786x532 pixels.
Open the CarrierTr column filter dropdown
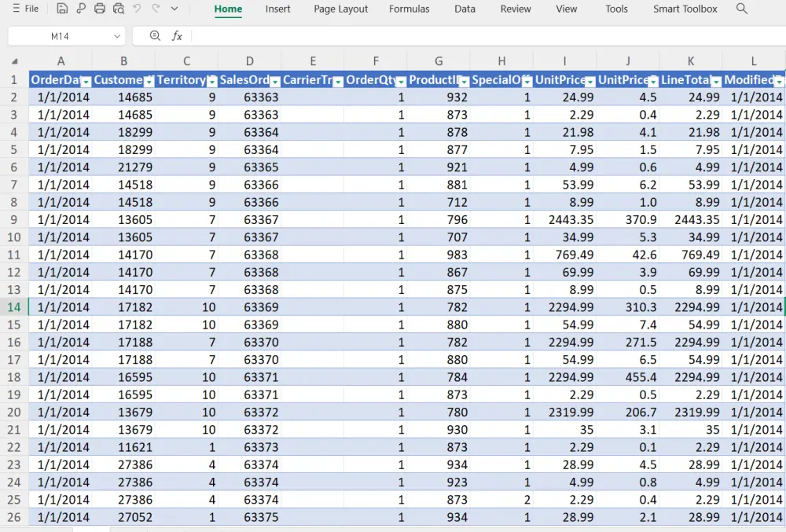click(338, 81)
